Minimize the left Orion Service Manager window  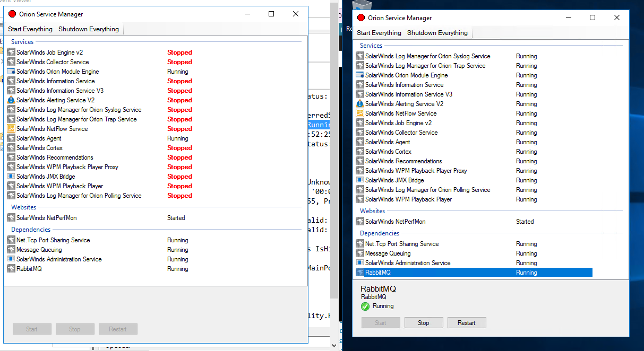pyautogui.click(x=247, y=14)
